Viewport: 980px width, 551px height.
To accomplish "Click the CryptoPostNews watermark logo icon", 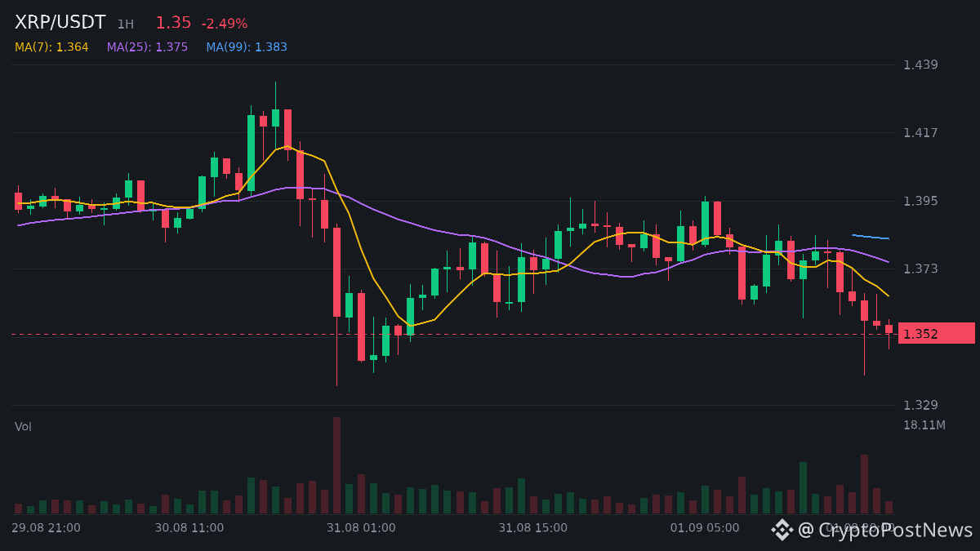I will pyautogui.click(x=782, y=530).
